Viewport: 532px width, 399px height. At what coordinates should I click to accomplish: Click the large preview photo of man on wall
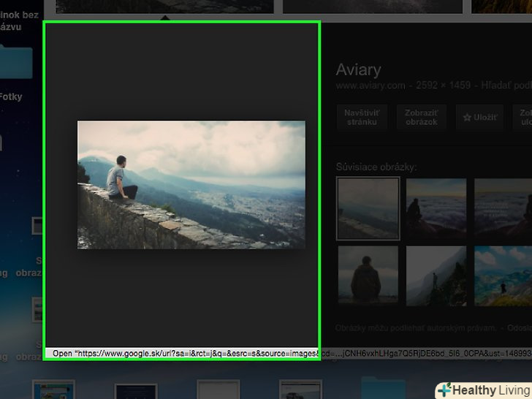[x=191, y=185]
